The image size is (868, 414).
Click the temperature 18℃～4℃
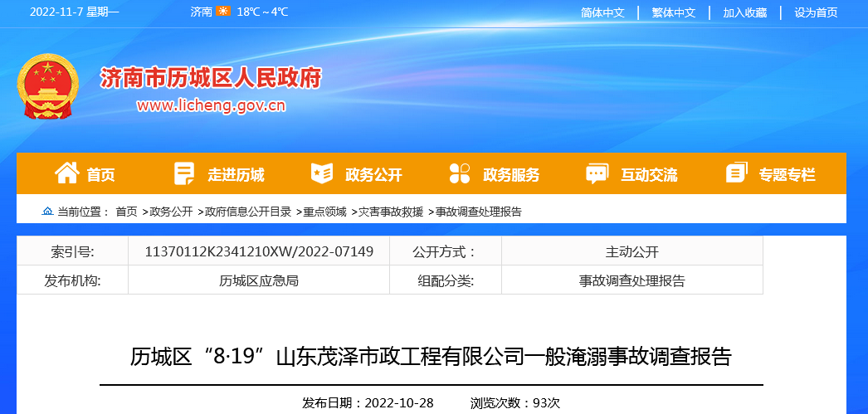[262, 12]
